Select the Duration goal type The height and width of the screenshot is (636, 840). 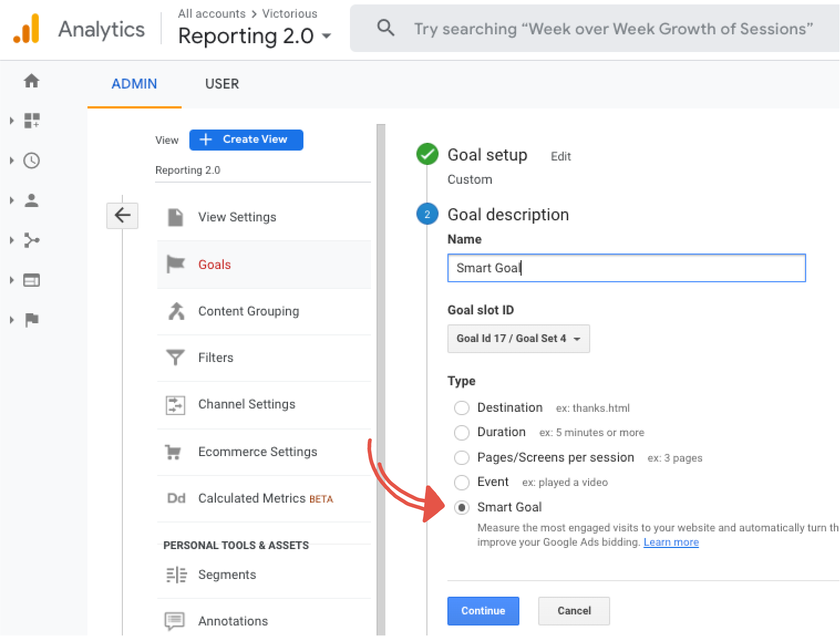[x=461, y=432]
